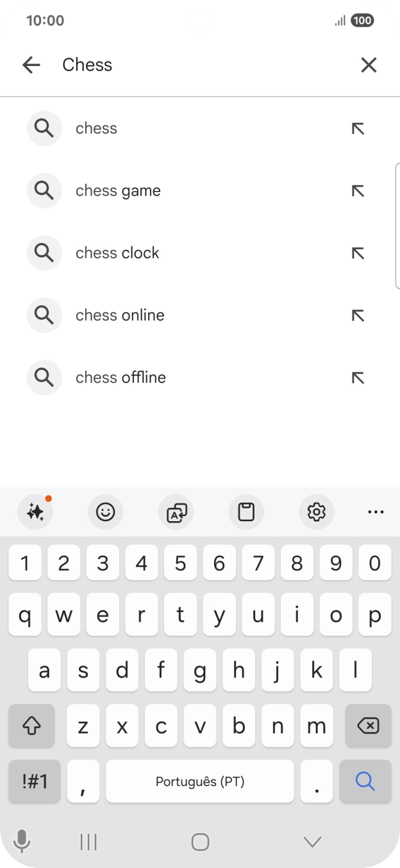This screenshot has width=400, height=868.
Task: Tap the backspace key
Action: tap(368, 726)
